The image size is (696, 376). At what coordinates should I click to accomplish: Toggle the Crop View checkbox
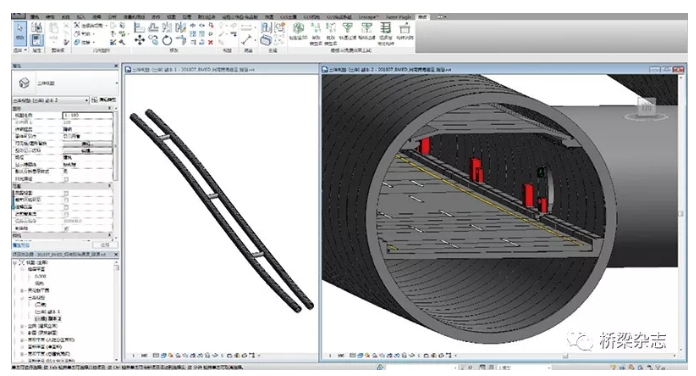[x=66, y=193]
